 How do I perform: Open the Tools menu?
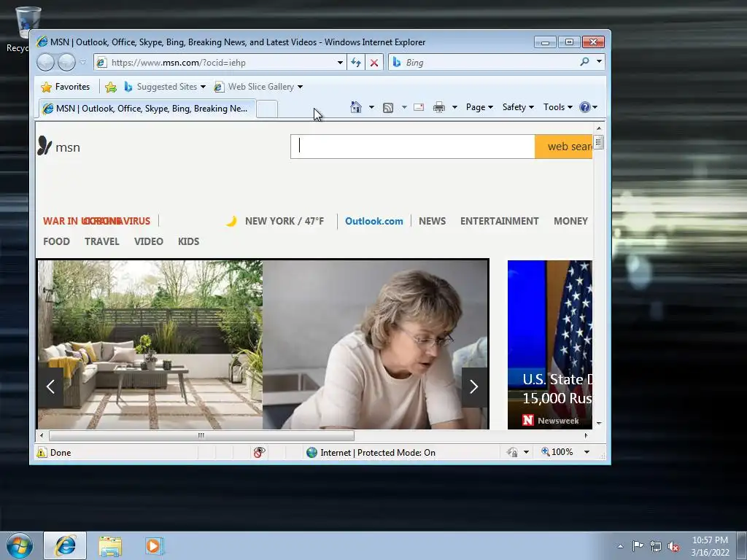(558, 107)
